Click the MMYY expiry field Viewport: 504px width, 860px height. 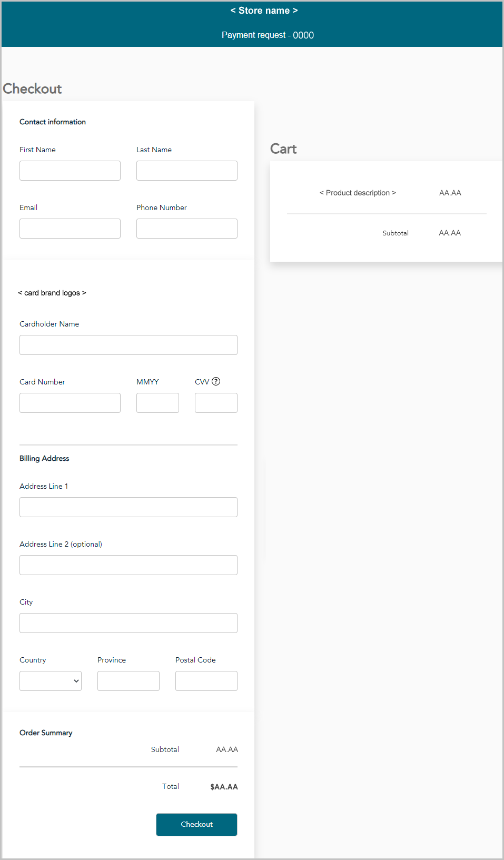(157, 403)
